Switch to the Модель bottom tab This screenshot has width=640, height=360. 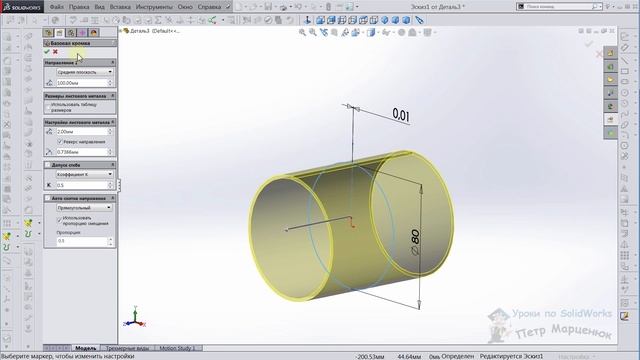[x=86, y=348]
